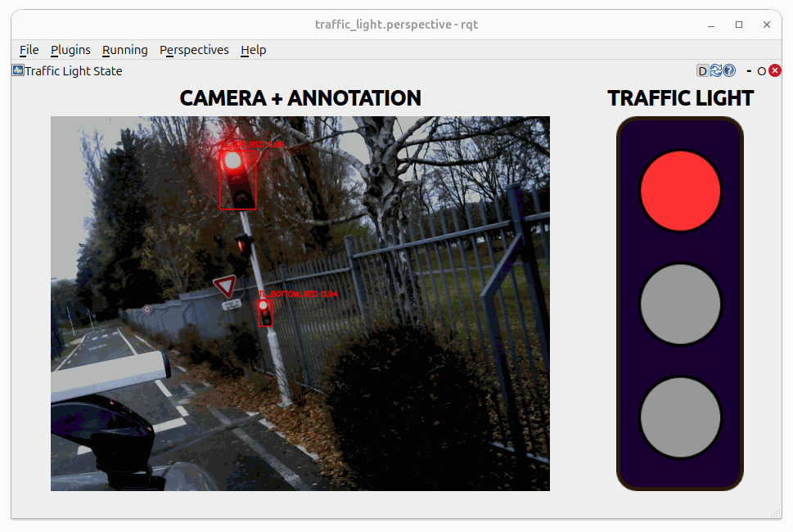
Task: Close the Traffic Light State plugin
Action: click(x=774, y=71)
